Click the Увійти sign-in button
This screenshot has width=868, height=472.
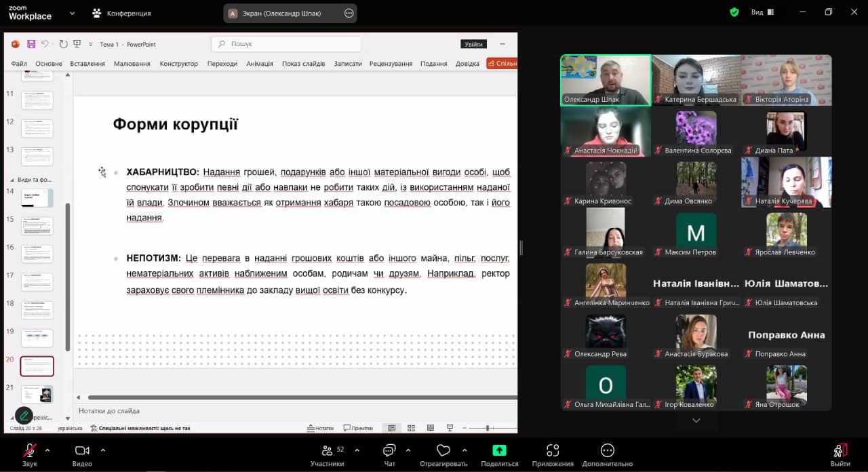point(473,44)
